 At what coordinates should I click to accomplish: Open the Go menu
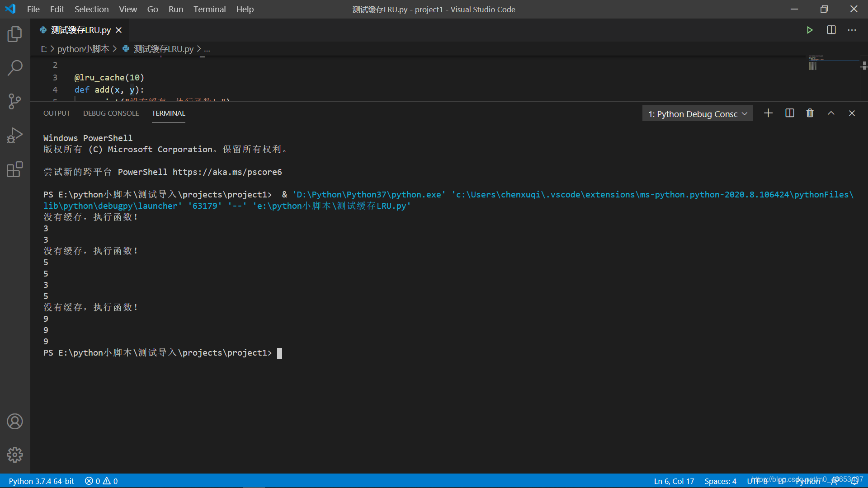tap(152, 9)
